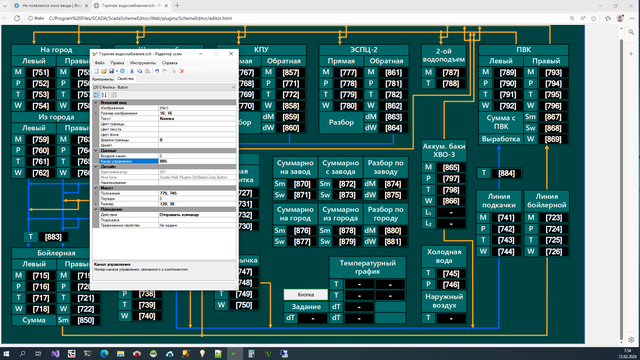The image size is (640, 360).
Task: Click the File Explorer taskbar icon
Action: pyautogui.click(x=120, y=353)
